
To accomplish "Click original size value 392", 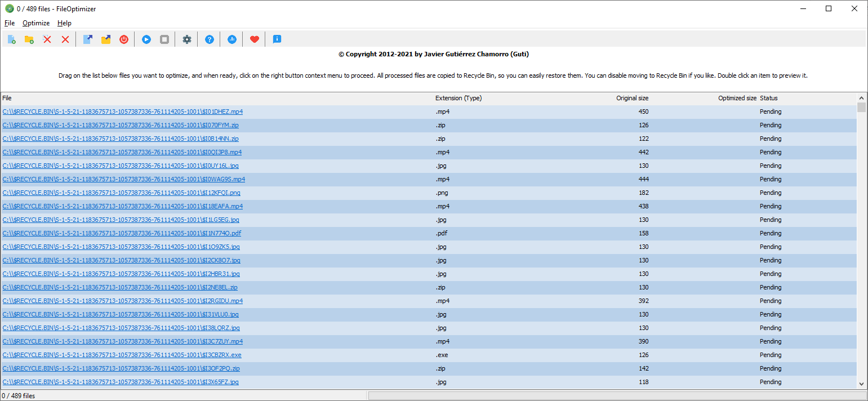I will click(x=643, y=301).
